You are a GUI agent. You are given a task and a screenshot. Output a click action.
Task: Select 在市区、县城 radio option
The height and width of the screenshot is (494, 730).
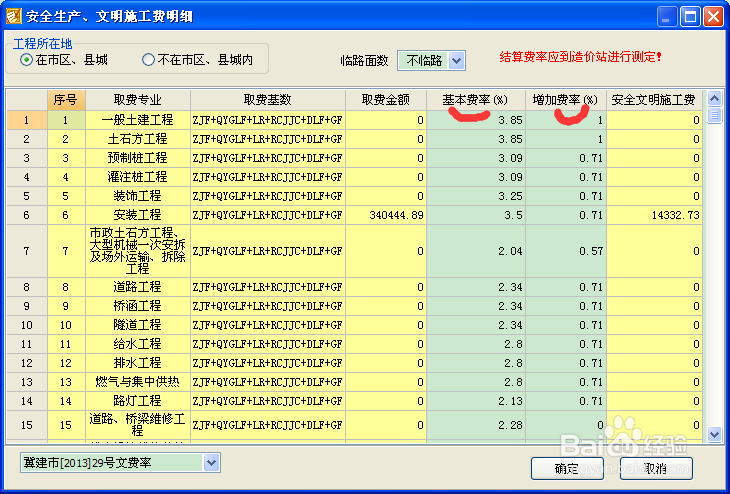click(x=64, y=60)
